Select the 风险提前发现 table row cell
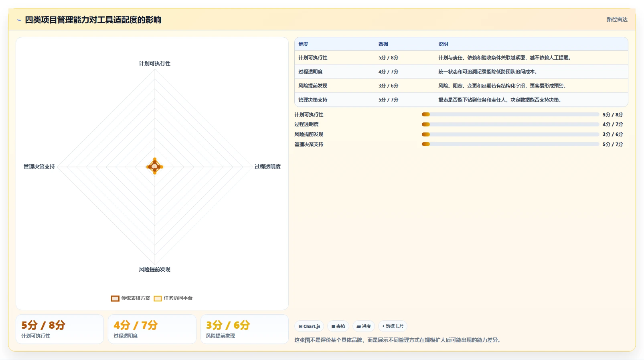 click(313, 86)
